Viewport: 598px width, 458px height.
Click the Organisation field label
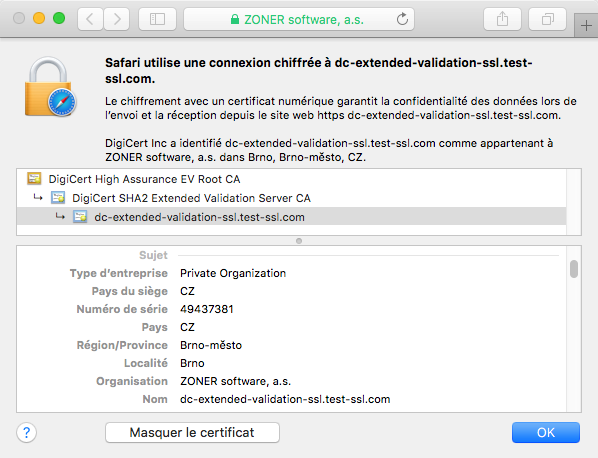(132, 381)
